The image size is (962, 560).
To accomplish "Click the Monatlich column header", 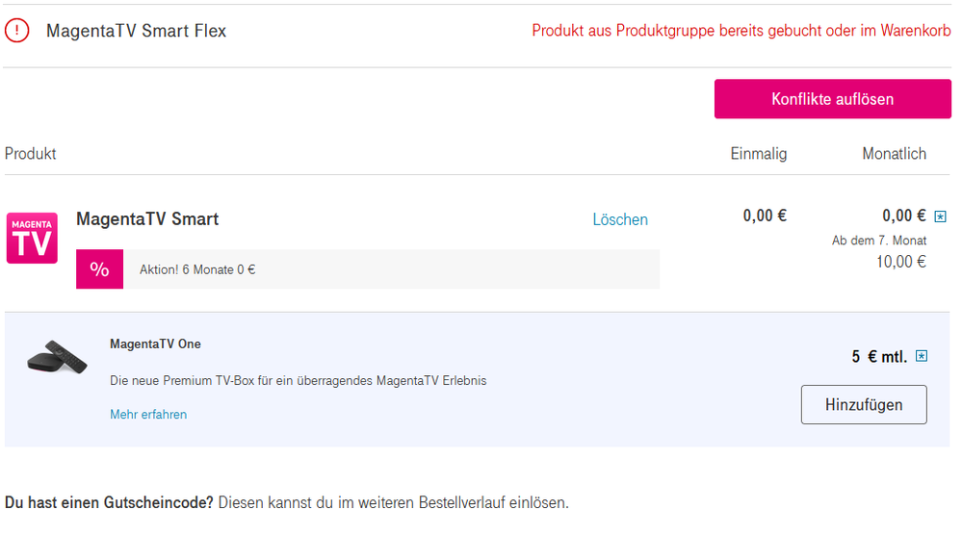I will click(x=894, y=153).
